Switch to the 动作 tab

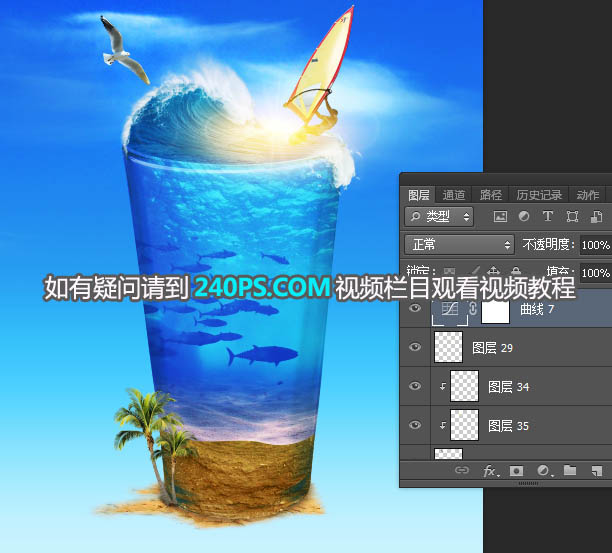click(587, 194)
